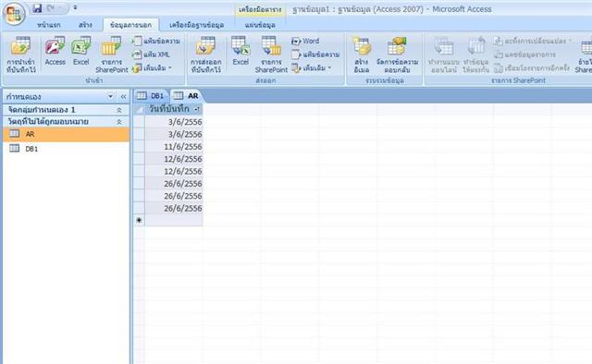Click the row selector beside 11/6/2556
592x364 pixels.
coord(140,146)
